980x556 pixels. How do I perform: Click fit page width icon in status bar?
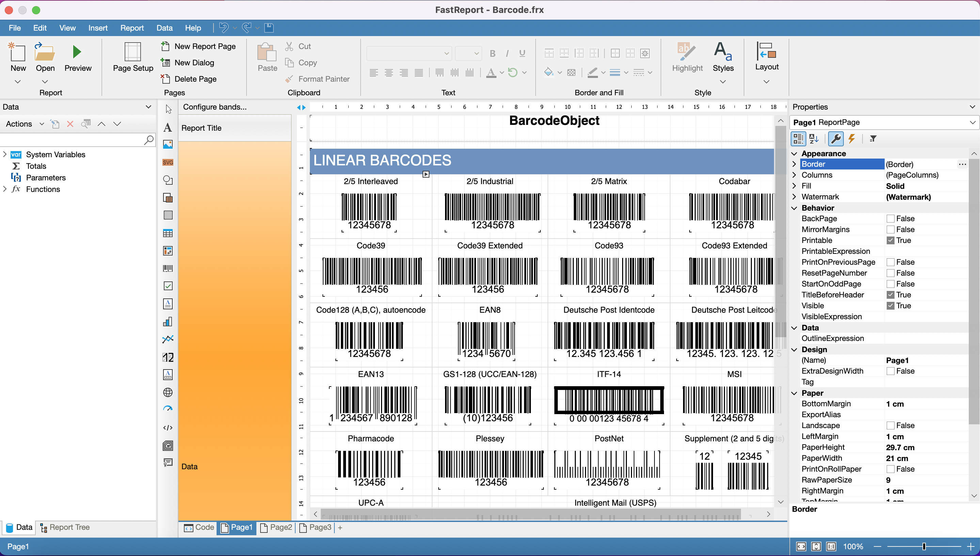(801, 546)
